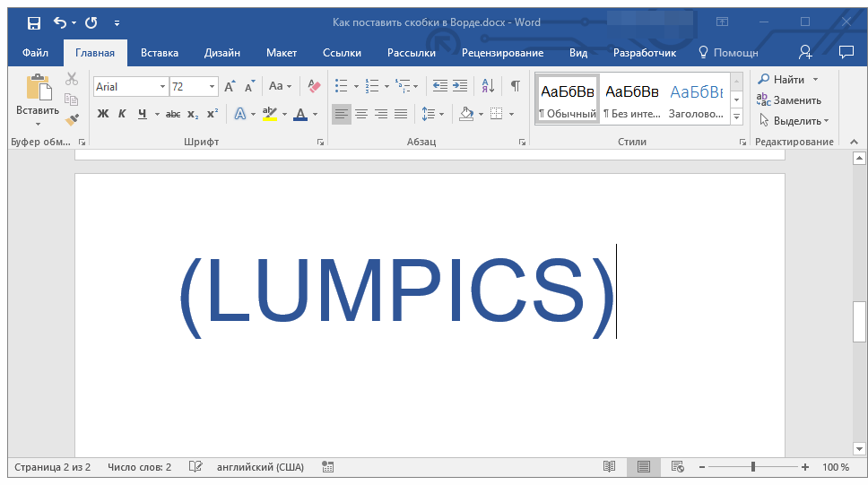The width and height of the screenshot is (868, 485).
Task: Cut selection with the scissors icon
Action: pos(72,79)
